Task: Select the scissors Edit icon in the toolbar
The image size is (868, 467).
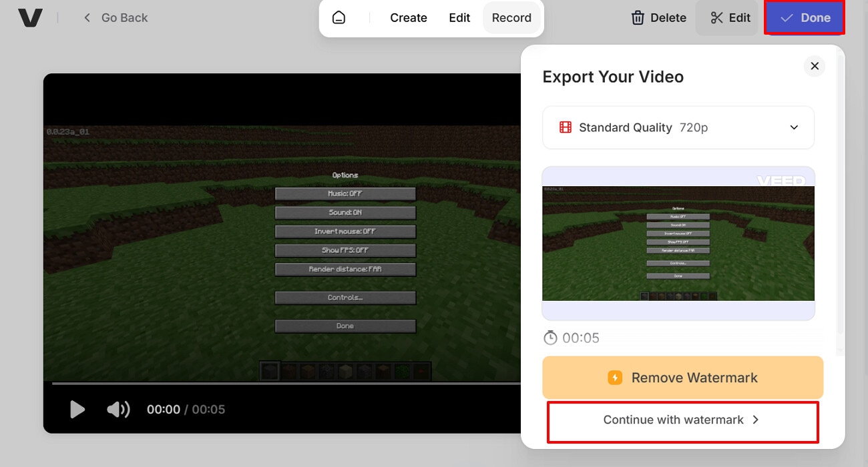Action: [716, 18]
